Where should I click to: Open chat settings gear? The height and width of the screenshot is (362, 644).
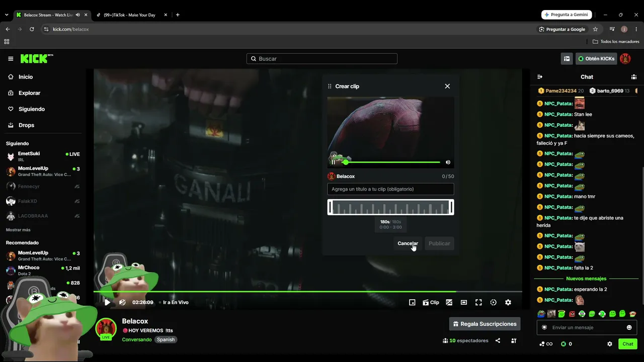[x=610, y=344]
